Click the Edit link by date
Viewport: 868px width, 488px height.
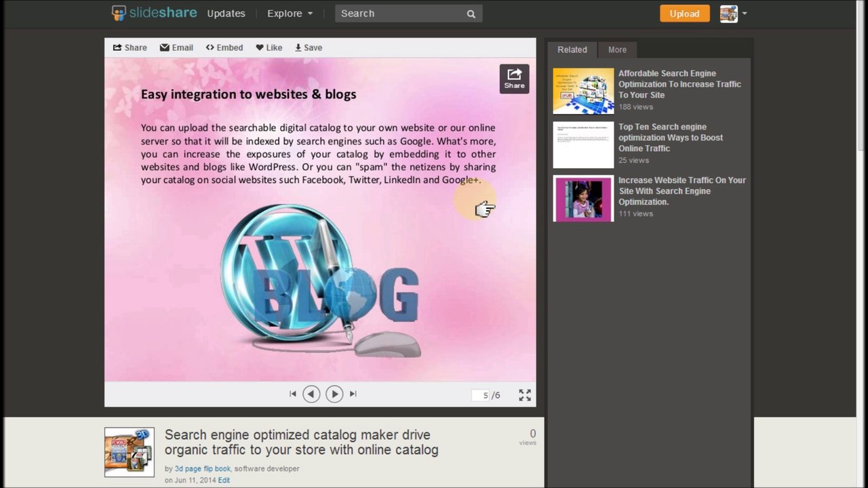click(224, 480)
